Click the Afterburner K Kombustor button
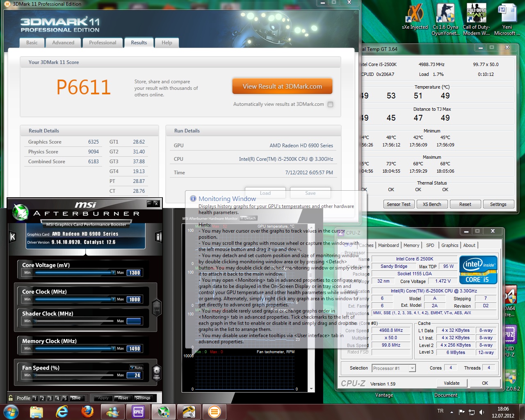This screenshot has width=525, height=420. [x=12, y=237]
